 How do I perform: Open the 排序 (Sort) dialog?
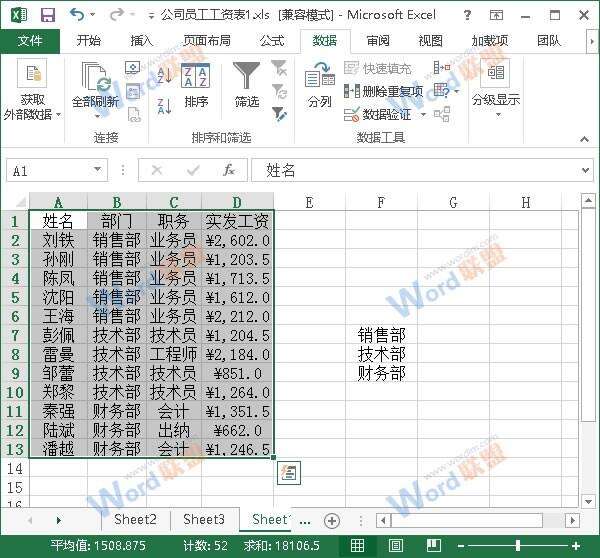(x=196, y=86)
